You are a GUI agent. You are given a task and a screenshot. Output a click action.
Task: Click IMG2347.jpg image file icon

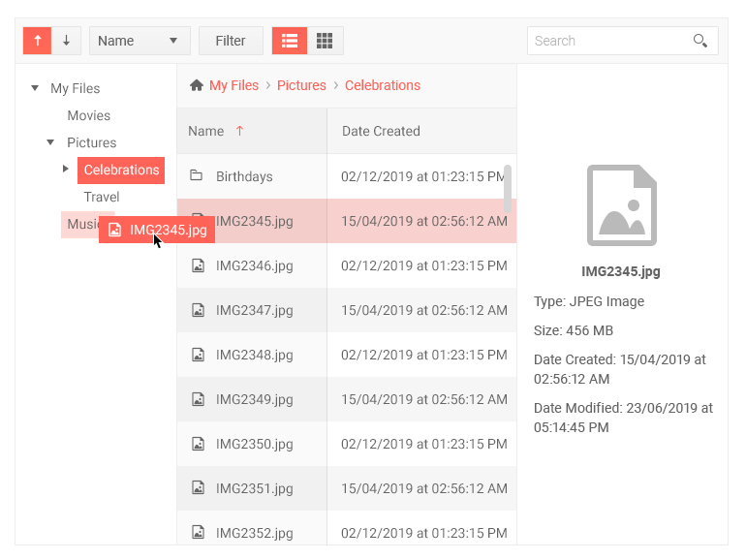tap(198, 310)
